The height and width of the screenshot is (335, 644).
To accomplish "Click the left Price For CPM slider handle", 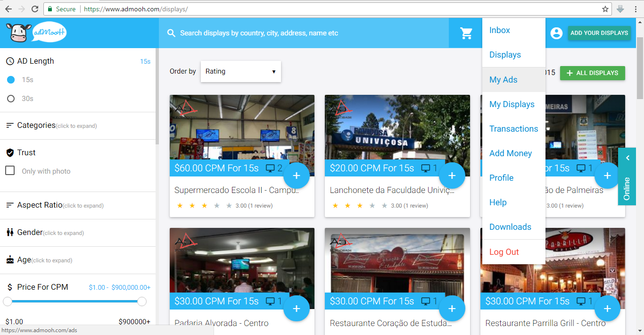I will (x=8, y=301).
